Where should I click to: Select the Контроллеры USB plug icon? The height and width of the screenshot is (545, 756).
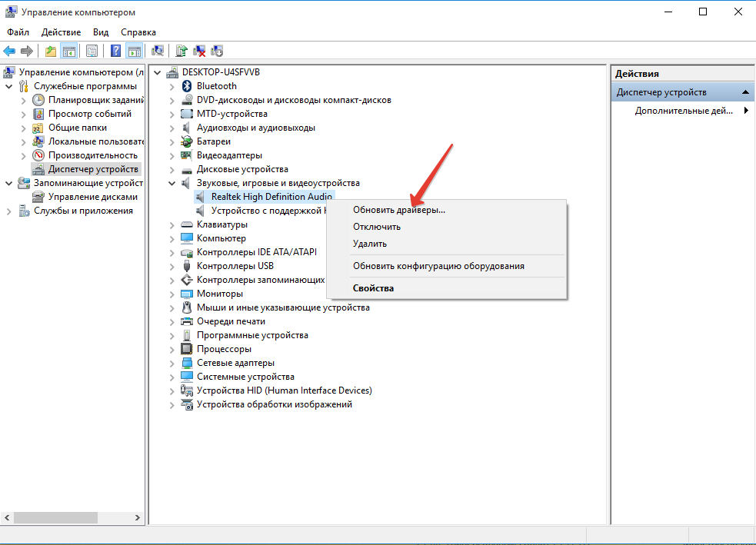click(x=187, y=266)
